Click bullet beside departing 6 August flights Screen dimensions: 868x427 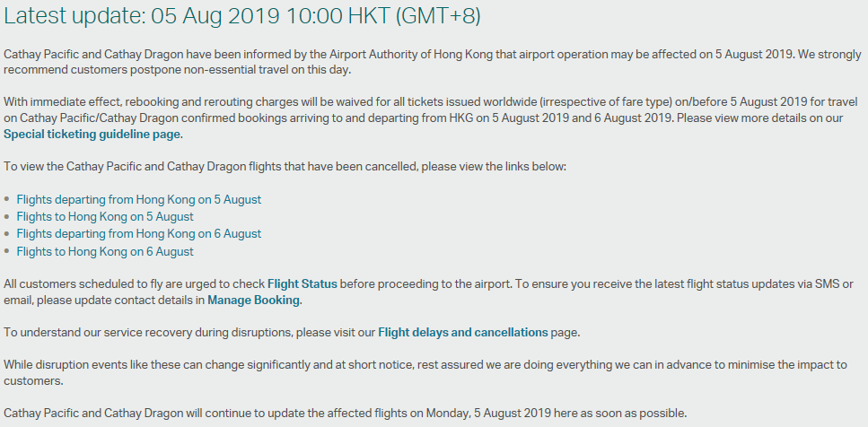pos(6,234)
